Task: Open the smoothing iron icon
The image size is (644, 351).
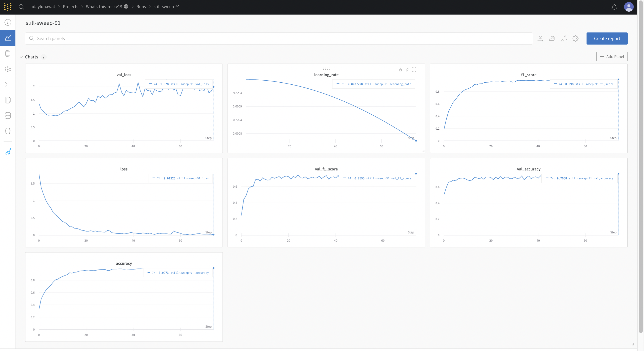Action: click(x=552, y=38)
